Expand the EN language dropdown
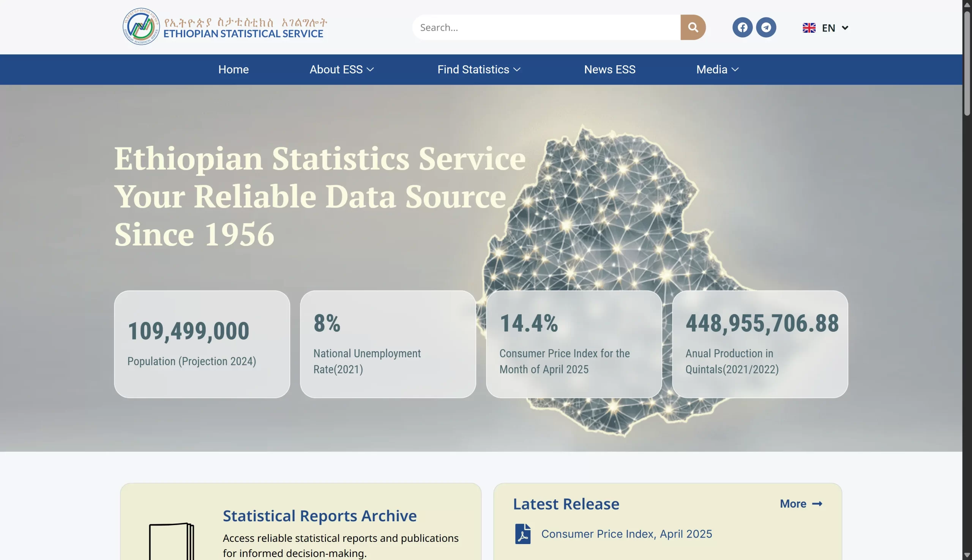Screen dimensions: 972x560 [845, 28]
